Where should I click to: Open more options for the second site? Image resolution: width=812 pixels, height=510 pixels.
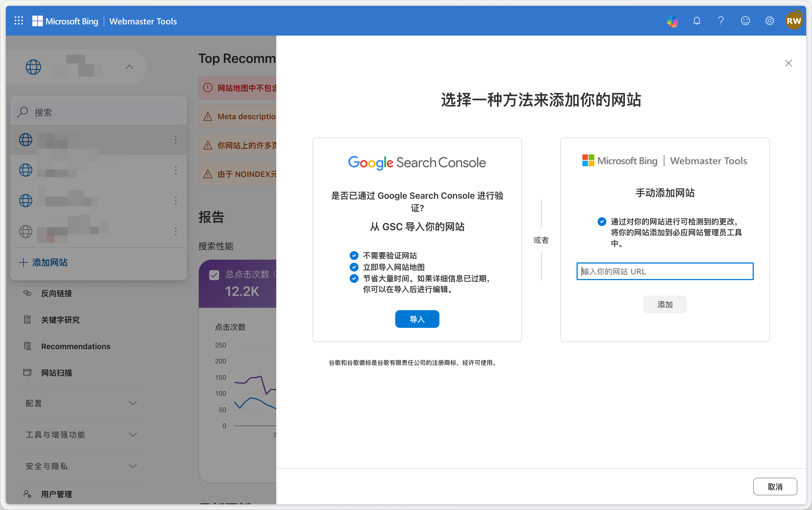tap(176, 170)
